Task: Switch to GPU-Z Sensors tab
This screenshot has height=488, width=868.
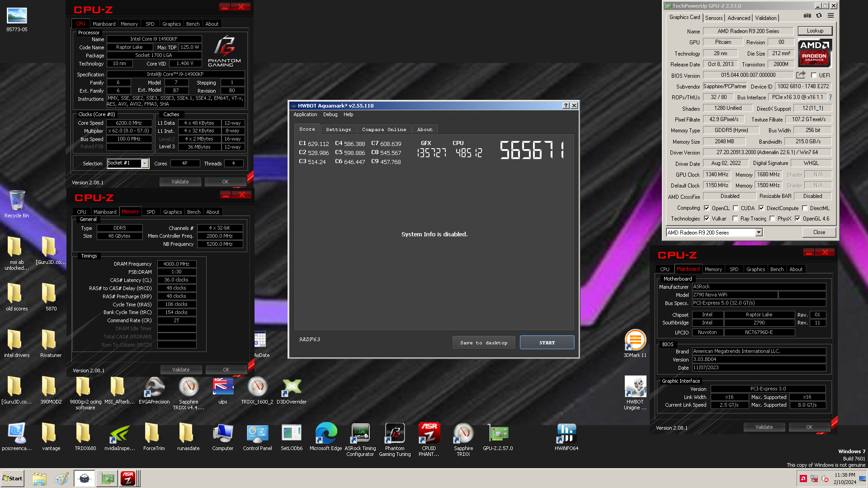Action: [x=714, y=18]
